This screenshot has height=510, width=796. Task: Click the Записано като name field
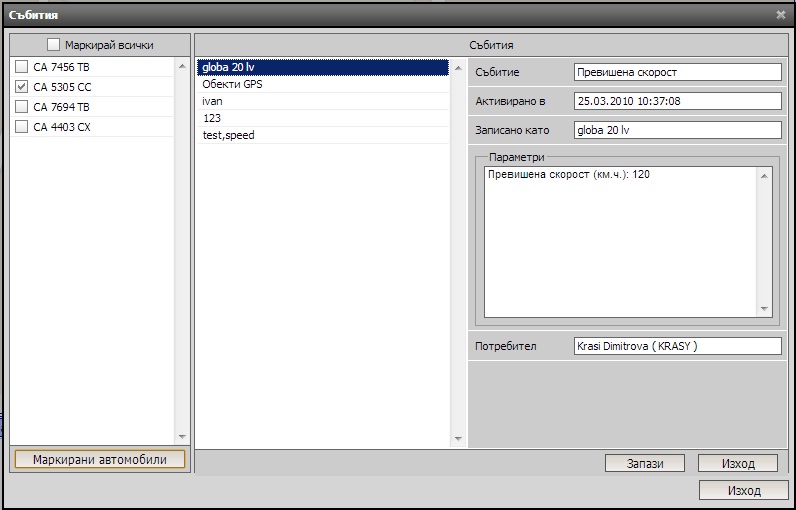coord(678,130)
